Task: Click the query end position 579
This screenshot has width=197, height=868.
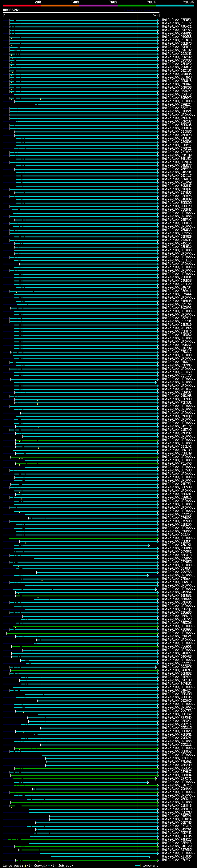Action: [x=155, y=15]
